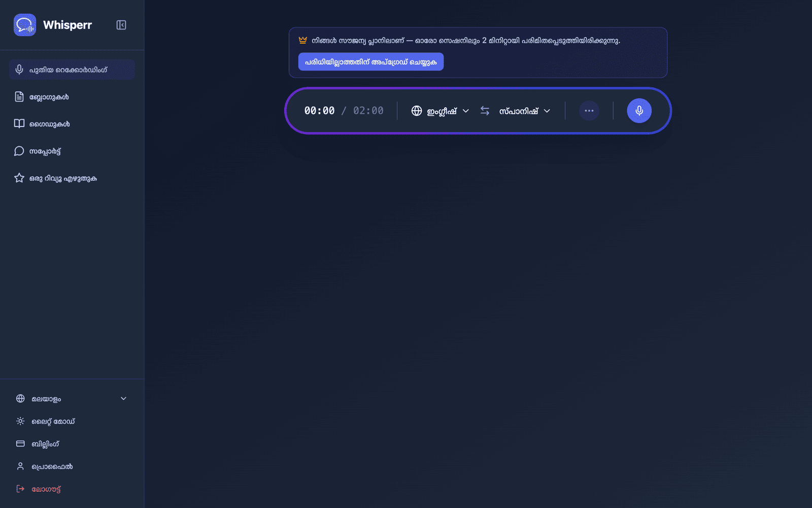Click the credit card icon beside ബില്ലിംഗ്

click(20, 443)
